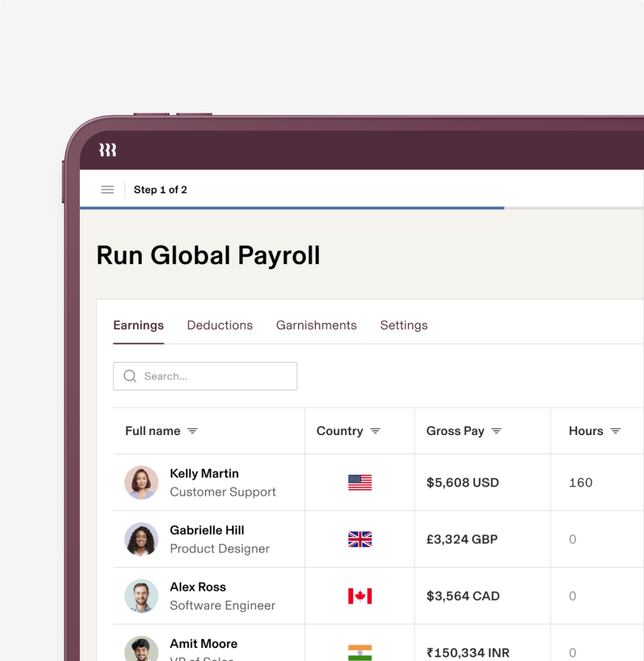The height and width of the screenshot is (661, 644).
Task: Click the UK flag for Gabrielle Hill
Action: (359, 539)
